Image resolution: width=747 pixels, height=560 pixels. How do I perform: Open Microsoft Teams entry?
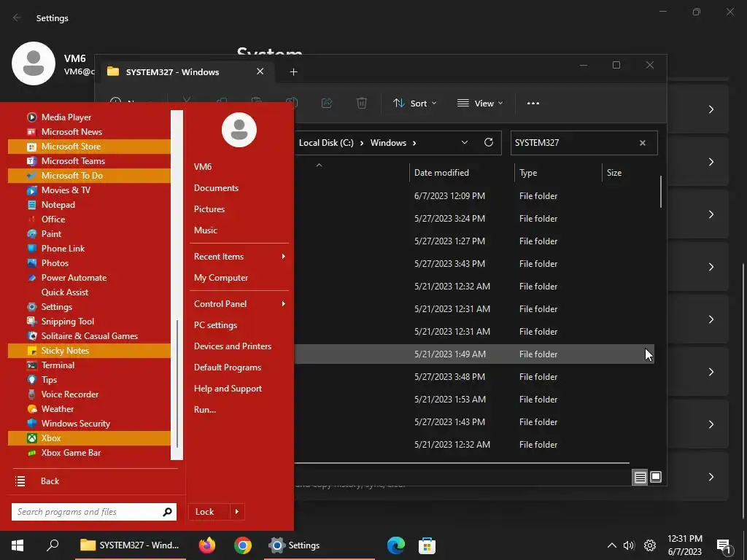click(x=89, y=161)
